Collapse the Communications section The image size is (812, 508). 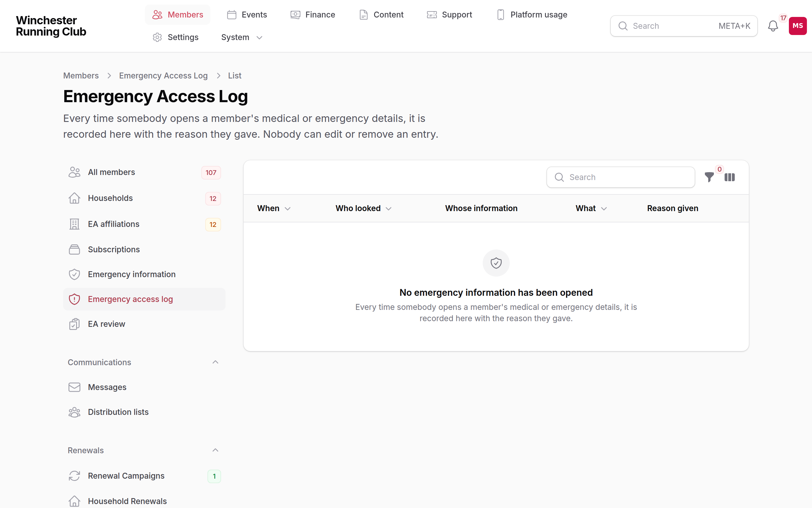click(x=215, y=362)
